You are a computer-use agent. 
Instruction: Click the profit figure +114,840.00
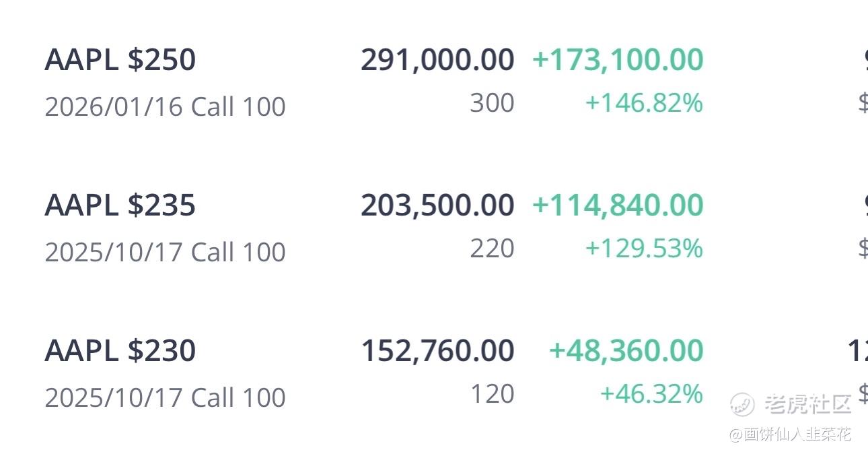point(618,205)
